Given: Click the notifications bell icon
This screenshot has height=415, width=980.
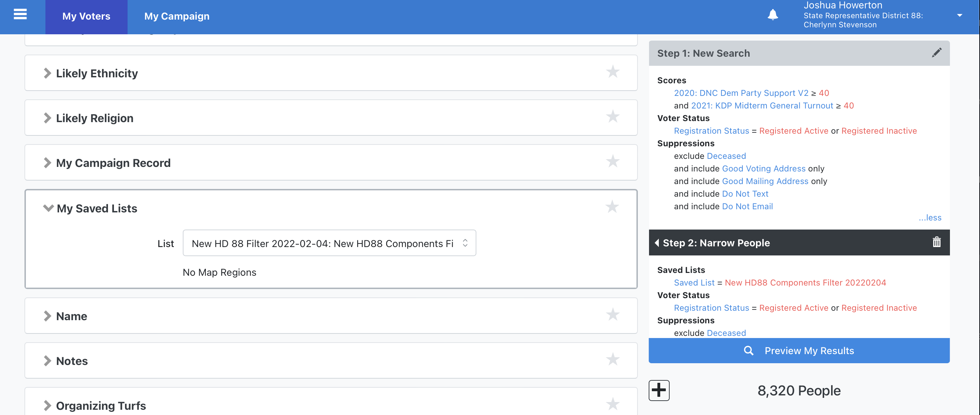Looking at the screenshot, I should (772, 15).
